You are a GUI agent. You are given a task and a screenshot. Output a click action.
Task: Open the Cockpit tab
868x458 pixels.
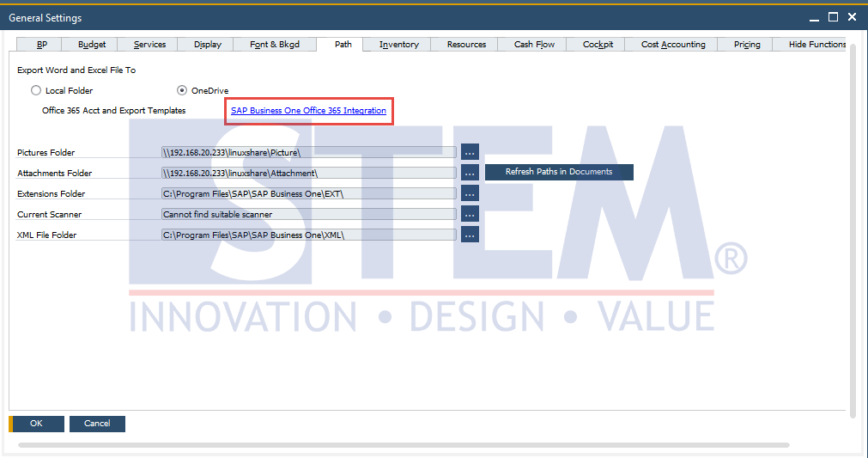598,45
